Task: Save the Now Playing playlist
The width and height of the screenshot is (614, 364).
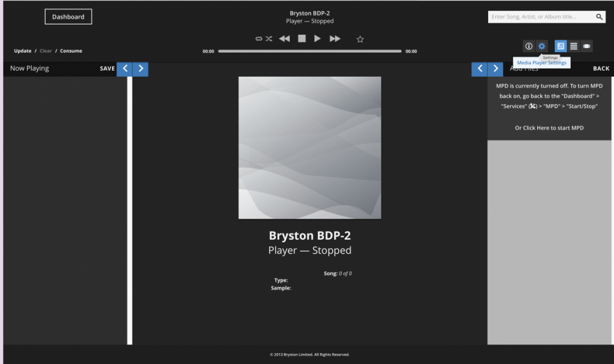Action: [x=107, y=68]
